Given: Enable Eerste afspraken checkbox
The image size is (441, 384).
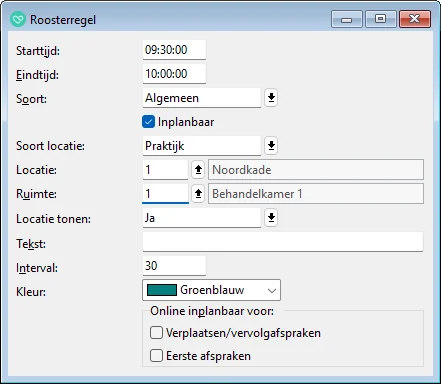Looking at the screenshot, I should (x=156, y=356).
